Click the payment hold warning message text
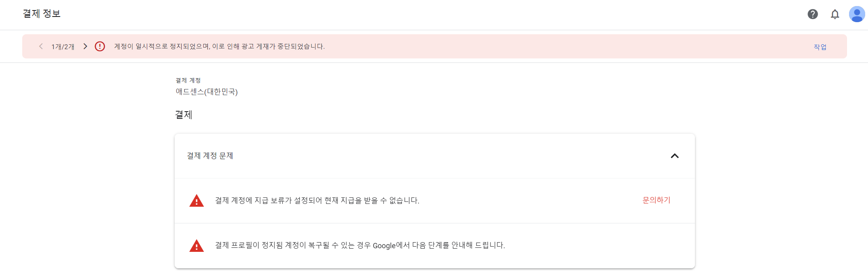 pyautogui.click(x=317, y=200)
